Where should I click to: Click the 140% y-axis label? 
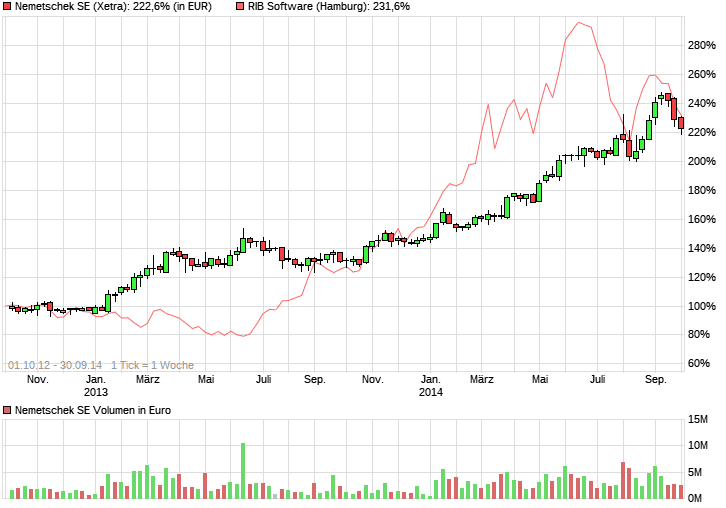click(x=702, y=248)
